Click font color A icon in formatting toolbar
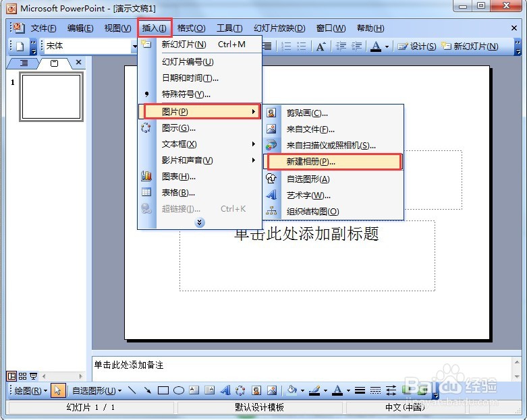 pos(376,47)
